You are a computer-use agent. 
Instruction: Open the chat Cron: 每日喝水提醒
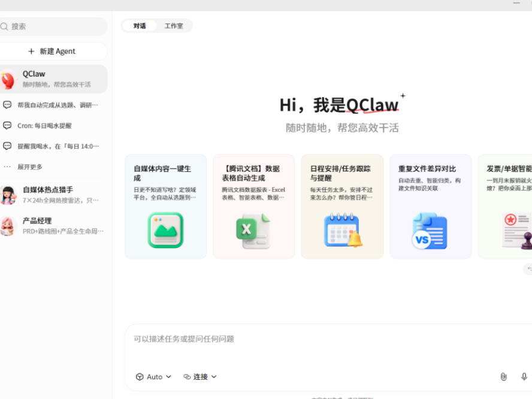[53, 126]
